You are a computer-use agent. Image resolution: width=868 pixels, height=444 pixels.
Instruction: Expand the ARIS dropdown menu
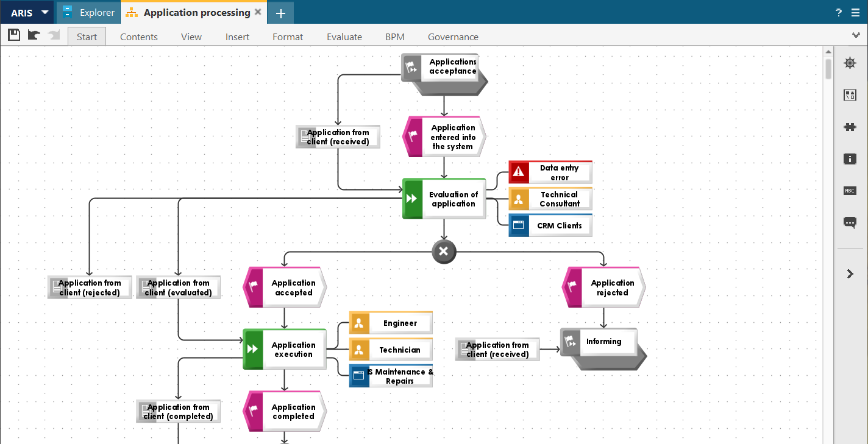44,12
